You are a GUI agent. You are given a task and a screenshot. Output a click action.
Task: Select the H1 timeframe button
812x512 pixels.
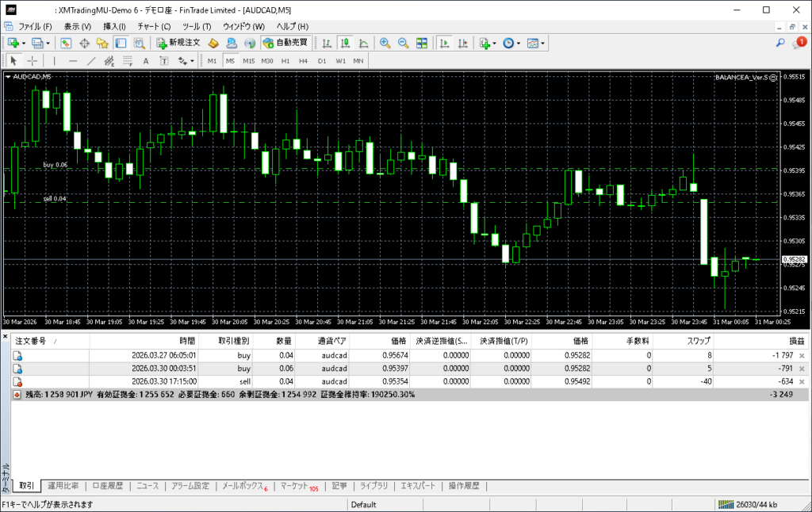(285, 61)
